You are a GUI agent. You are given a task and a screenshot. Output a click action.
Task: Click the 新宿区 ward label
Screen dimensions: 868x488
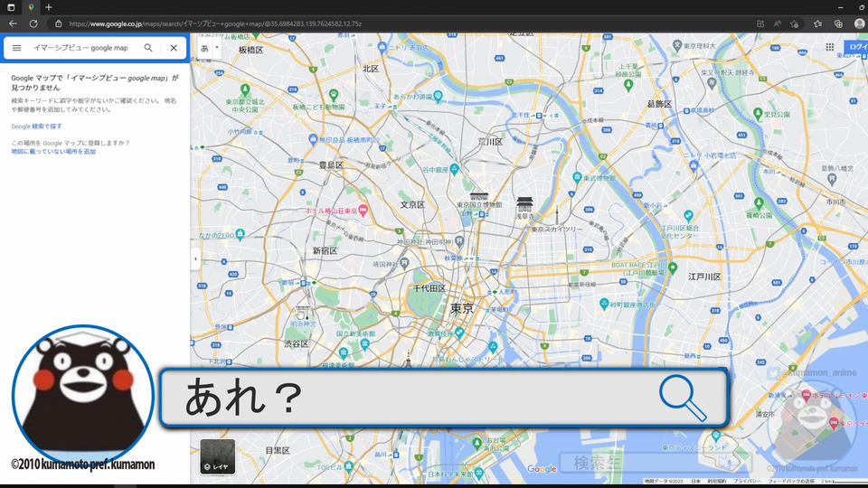click(x=325, y=251)
